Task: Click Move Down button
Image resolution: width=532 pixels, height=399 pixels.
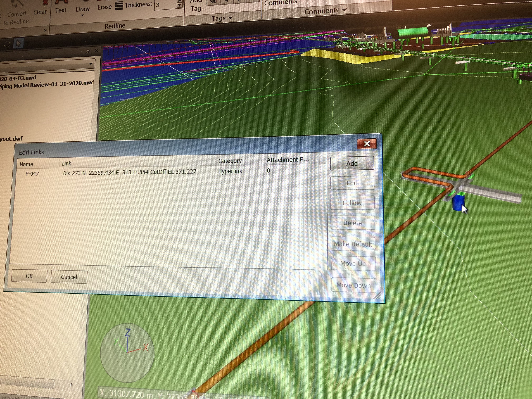Action: [x=353, y=285]
